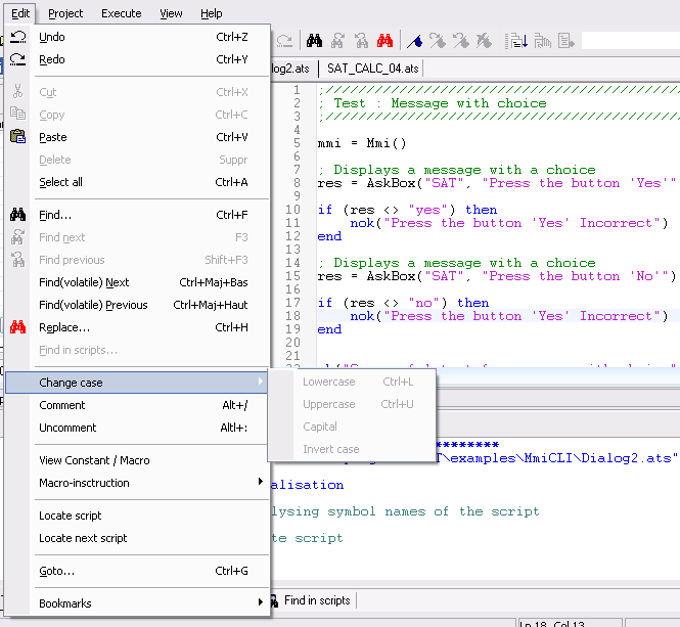Choose Redo from Edit menu
680x627 pixels.
pyautogui.click(x=137, y=59)
